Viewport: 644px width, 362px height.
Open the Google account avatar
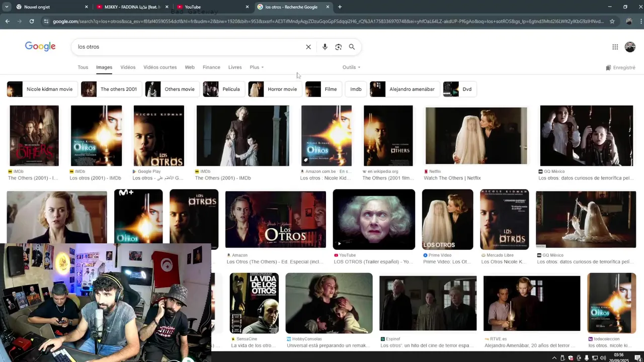(x=630, y=47)
